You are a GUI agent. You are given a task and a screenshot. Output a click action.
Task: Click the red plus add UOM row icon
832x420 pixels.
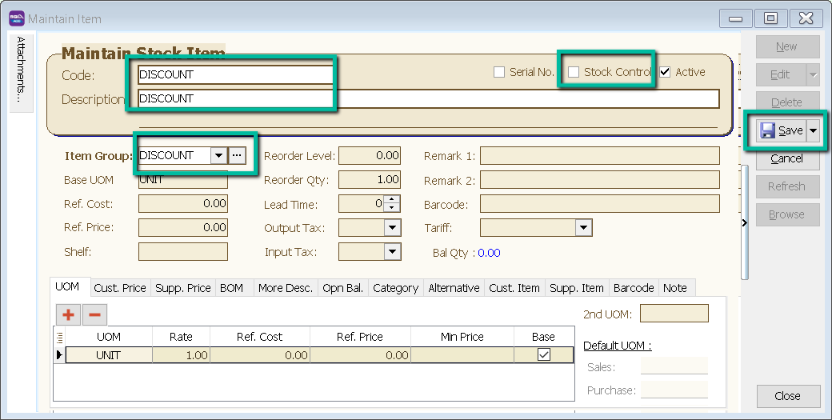(x=68, y=314)
